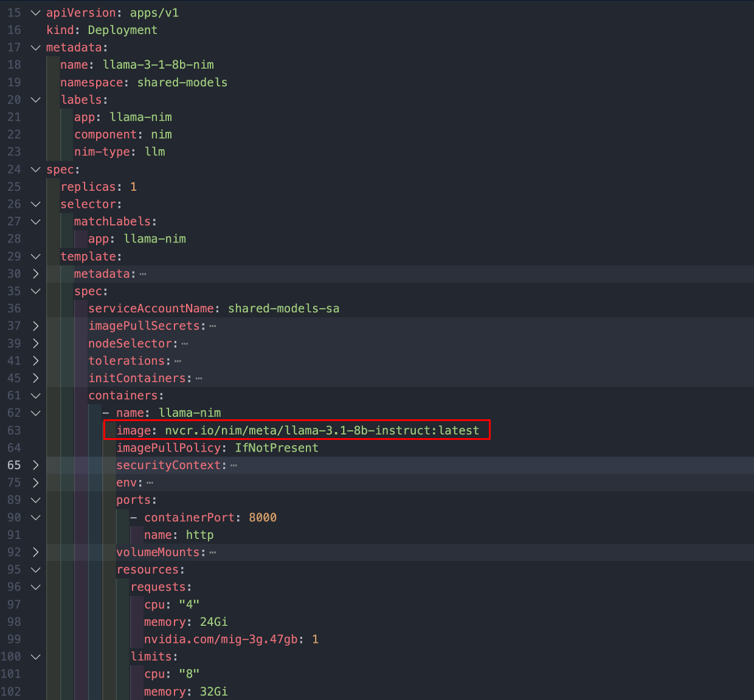Click llama-nim under matchLabels app

pyautogui.click(x=155, y=239)
